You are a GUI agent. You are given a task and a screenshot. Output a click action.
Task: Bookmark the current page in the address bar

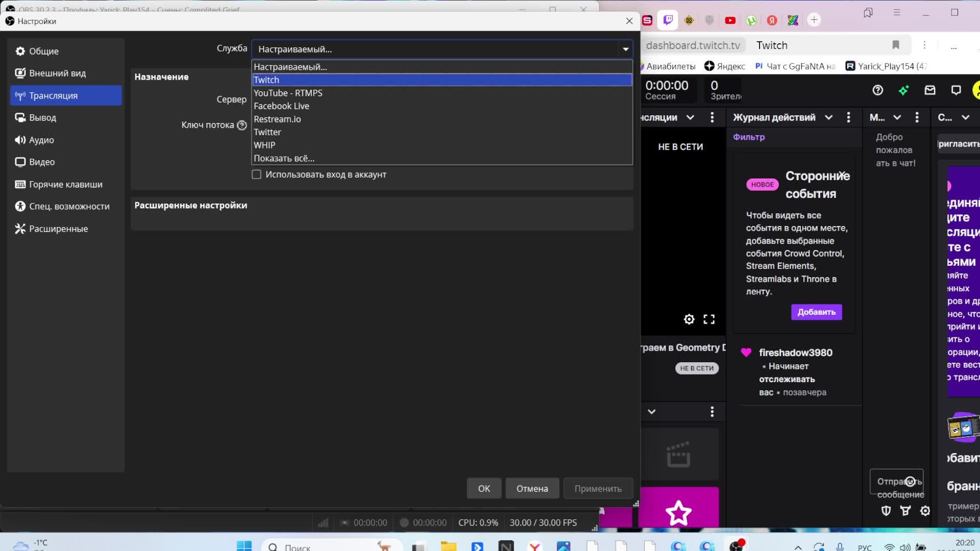click(x=895, y=45)
